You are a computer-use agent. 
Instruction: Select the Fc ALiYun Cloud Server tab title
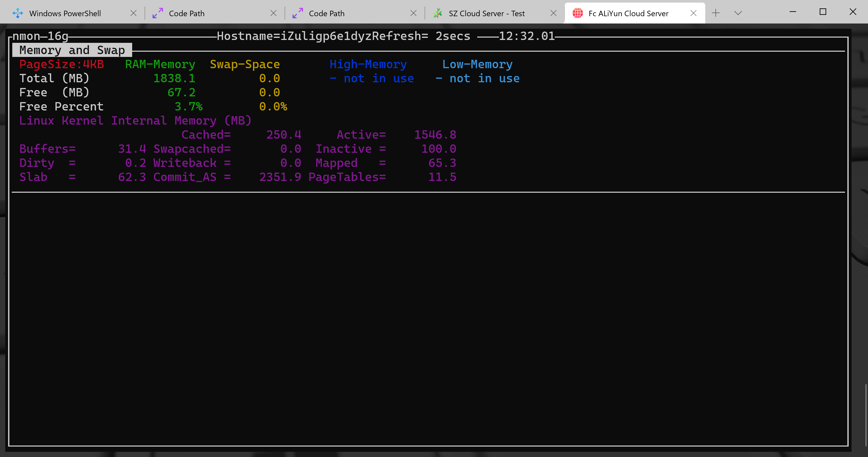click(x=628, y=14)
